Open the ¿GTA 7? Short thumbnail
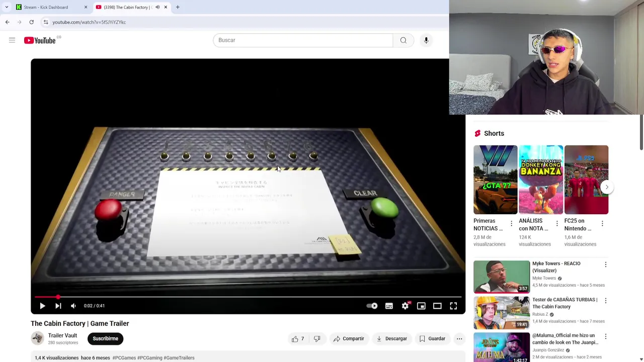The width and height of the screenshot is (644, 362). pos(496,179)
